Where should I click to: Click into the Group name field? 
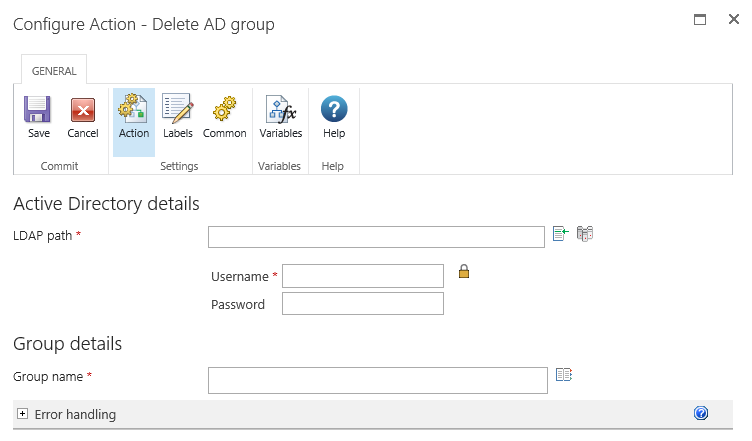pos(377,380)
